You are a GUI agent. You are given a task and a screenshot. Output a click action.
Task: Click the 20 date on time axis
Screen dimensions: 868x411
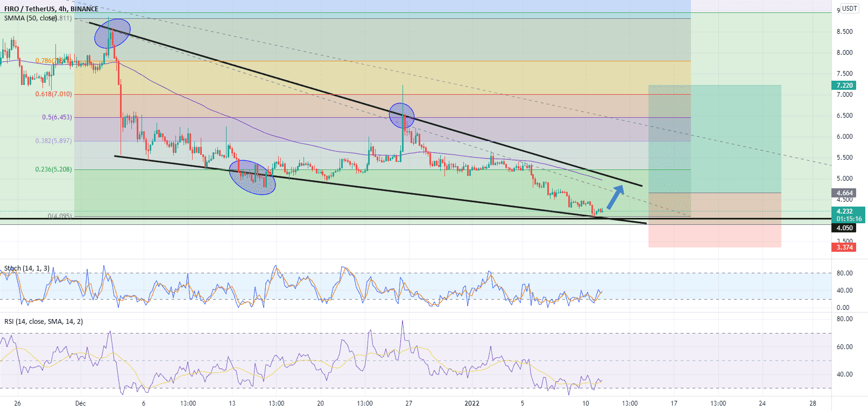coord(320,403)
